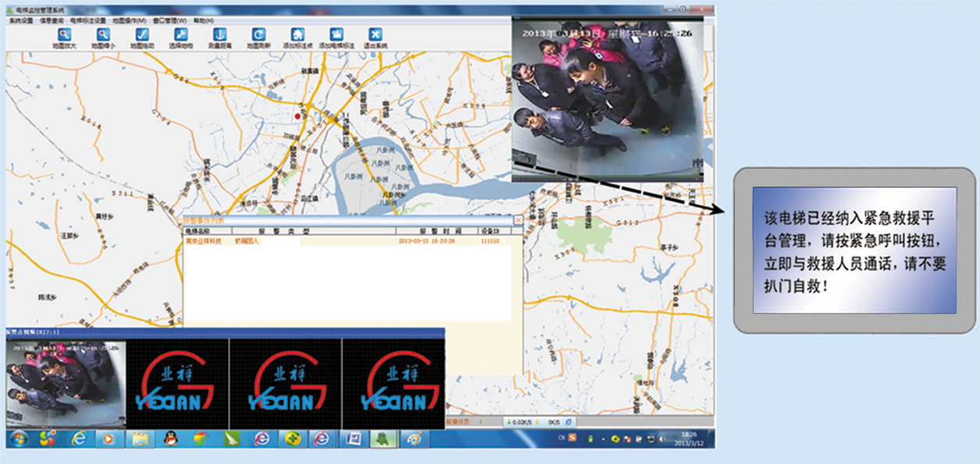Open the 系统设置 menu

click(x=21, y=20)
